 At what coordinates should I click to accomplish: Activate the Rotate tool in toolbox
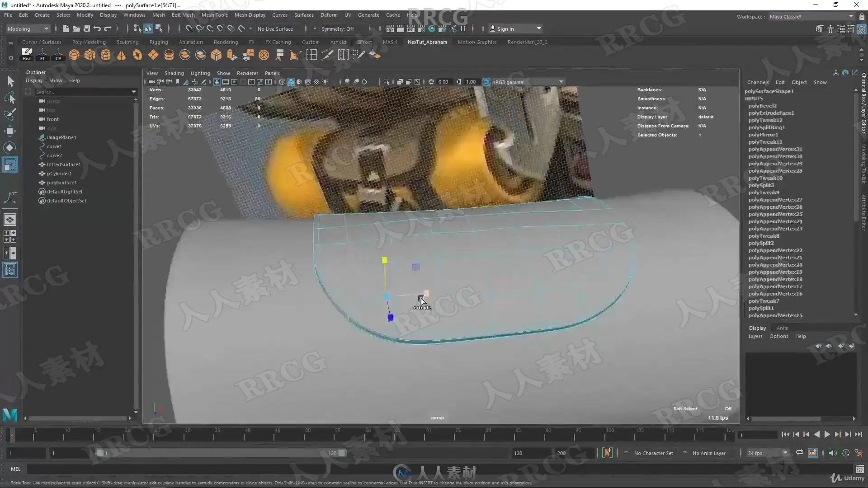click(x=9, y=148)
